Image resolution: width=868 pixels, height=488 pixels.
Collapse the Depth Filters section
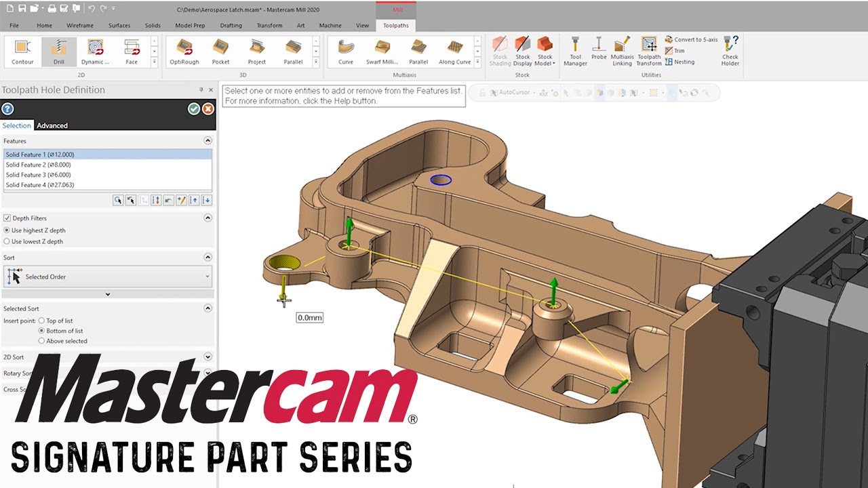click(x=208, y=218)
